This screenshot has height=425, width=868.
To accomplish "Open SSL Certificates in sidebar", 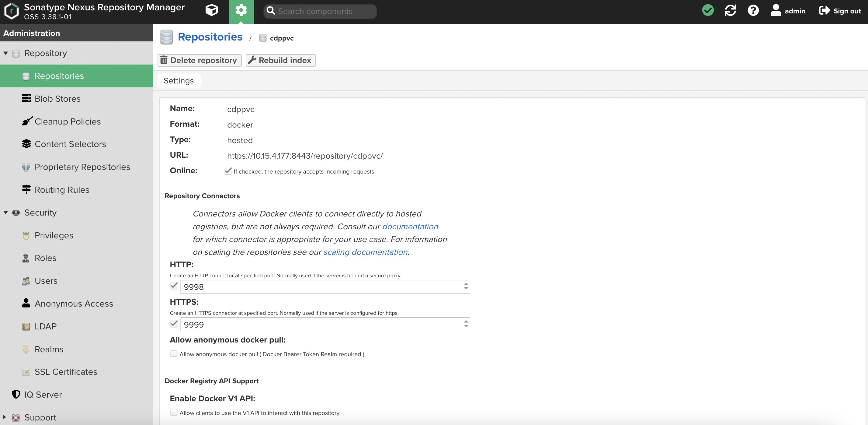I will 66,372.
